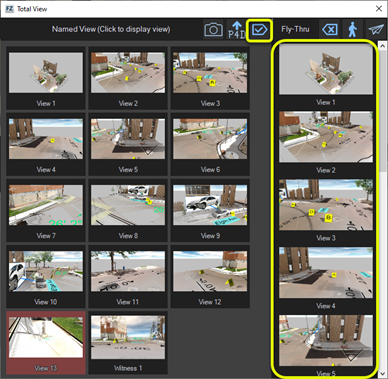The width and height of the screenshot is (388, 379).
Task: Click the paper airplane fly icon
Action: [376, 30]
